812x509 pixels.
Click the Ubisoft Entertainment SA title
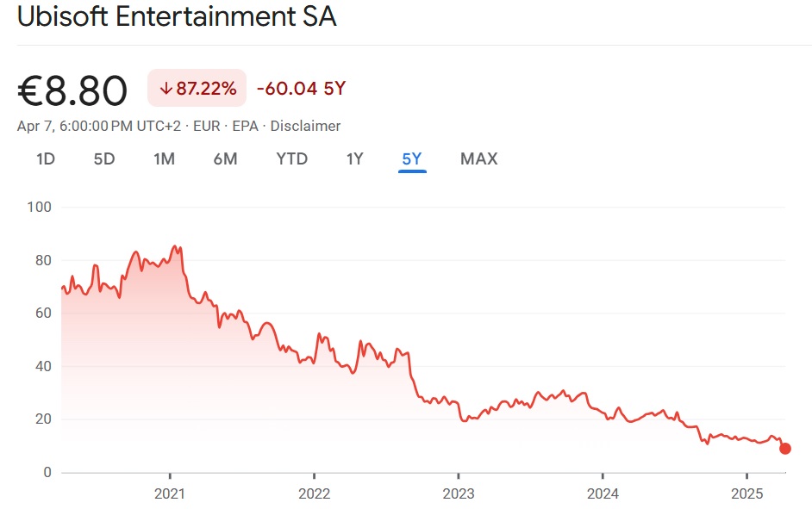click(177, 17)
